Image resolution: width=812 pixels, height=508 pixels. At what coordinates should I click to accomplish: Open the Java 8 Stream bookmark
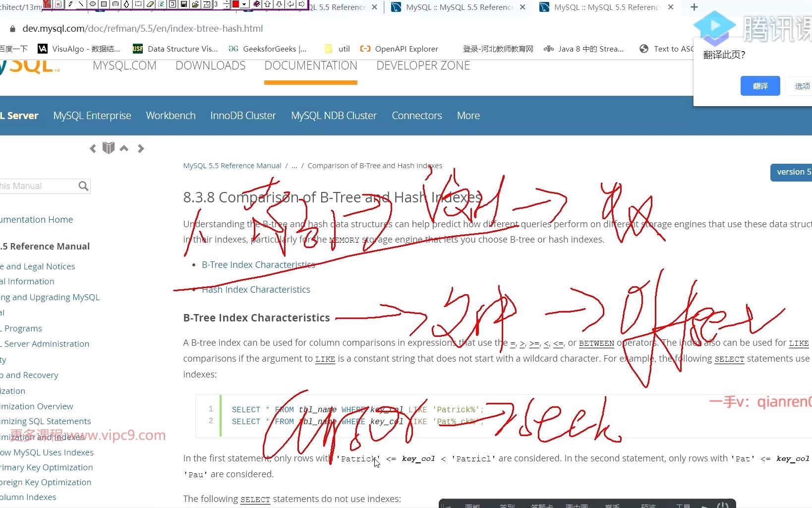pos(583,49)
